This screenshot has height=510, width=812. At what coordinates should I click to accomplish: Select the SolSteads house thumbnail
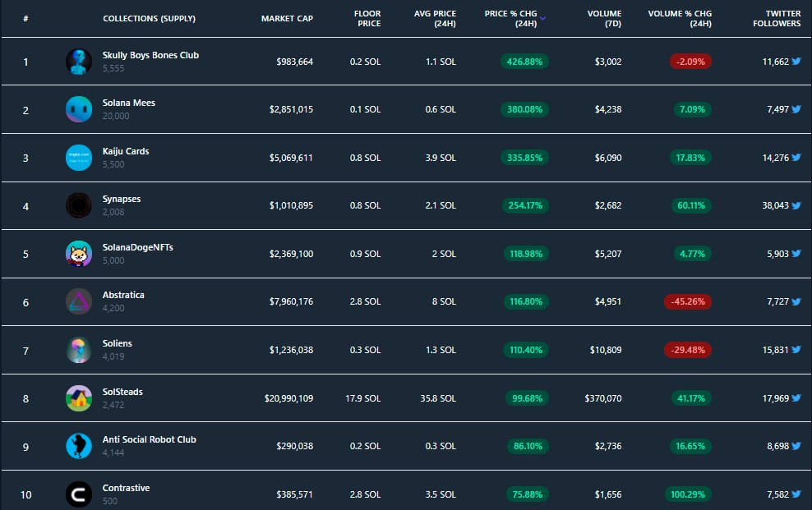tap(78, 397)
